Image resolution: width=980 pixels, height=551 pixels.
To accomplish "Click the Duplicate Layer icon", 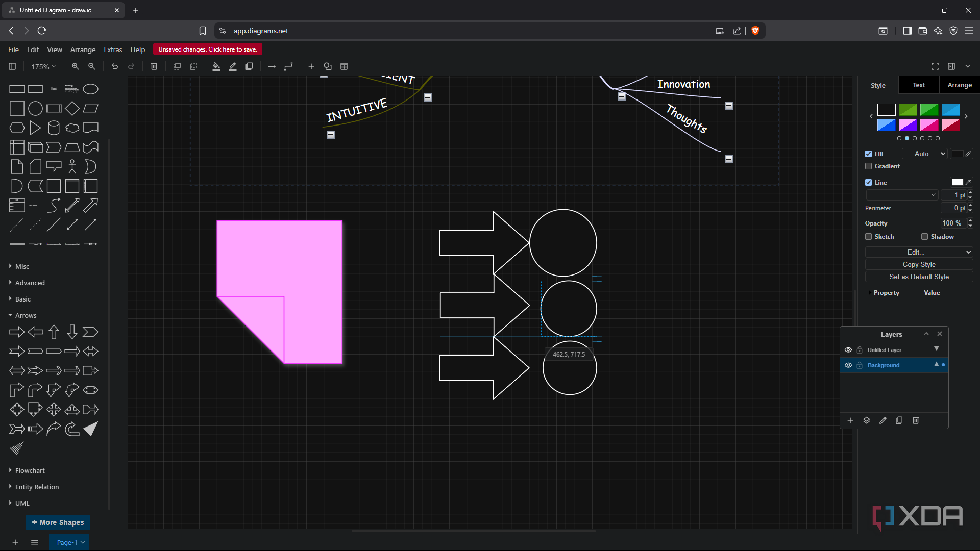I will pyautogui.click(x=899, y=420).
